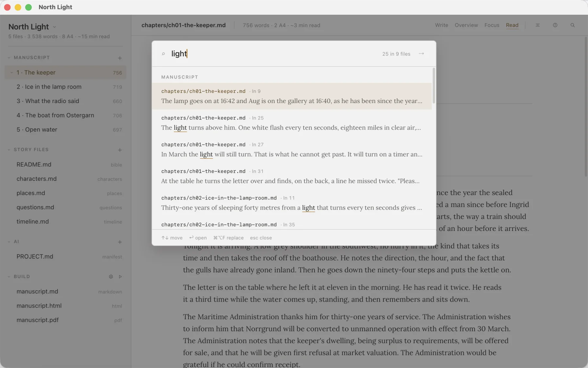Select chapter 5 Open water
Image resolution: width=588 pixels, height=368 pixels.
[x=65, y=130]
